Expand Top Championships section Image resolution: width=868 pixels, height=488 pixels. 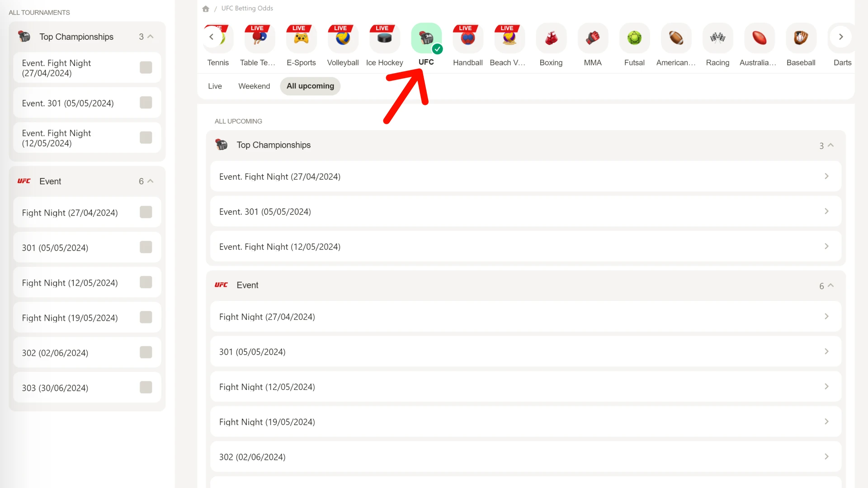pyautogui.click(x=826, y=145)
